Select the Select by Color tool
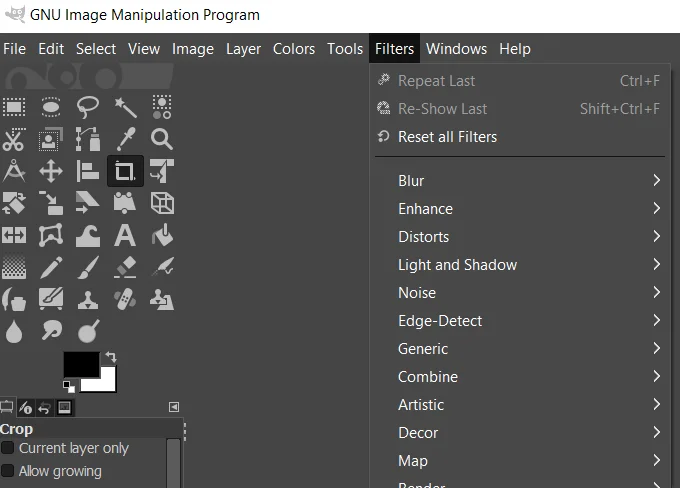 (x=162, y=107)
